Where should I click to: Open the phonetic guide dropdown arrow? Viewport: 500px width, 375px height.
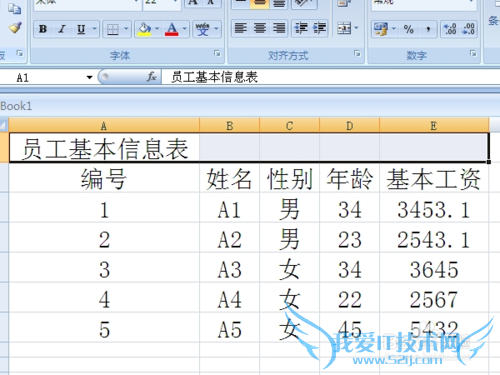[216, 29]
